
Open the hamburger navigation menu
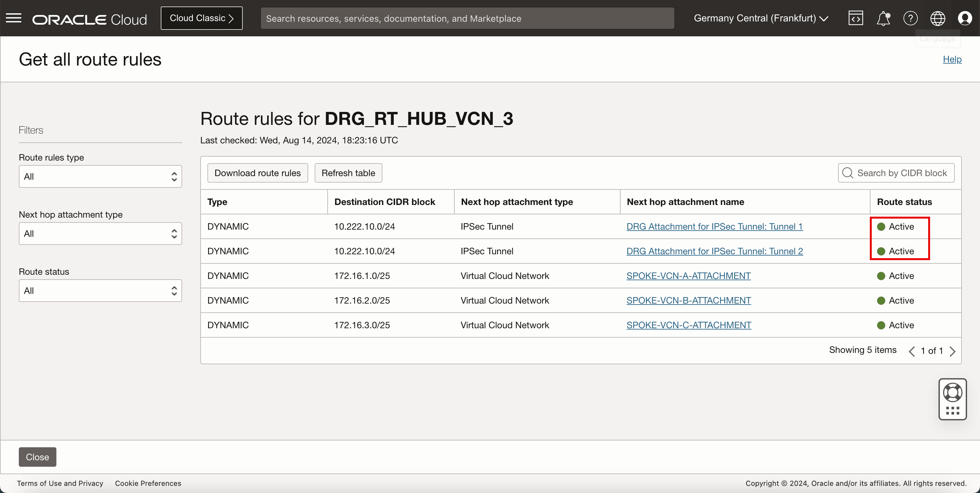(14, 18)
